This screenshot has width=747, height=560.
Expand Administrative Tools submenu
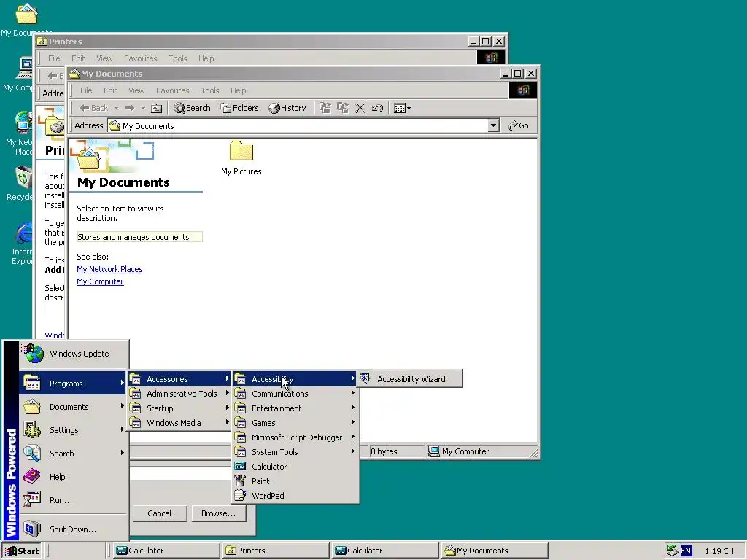pos(179,394)
